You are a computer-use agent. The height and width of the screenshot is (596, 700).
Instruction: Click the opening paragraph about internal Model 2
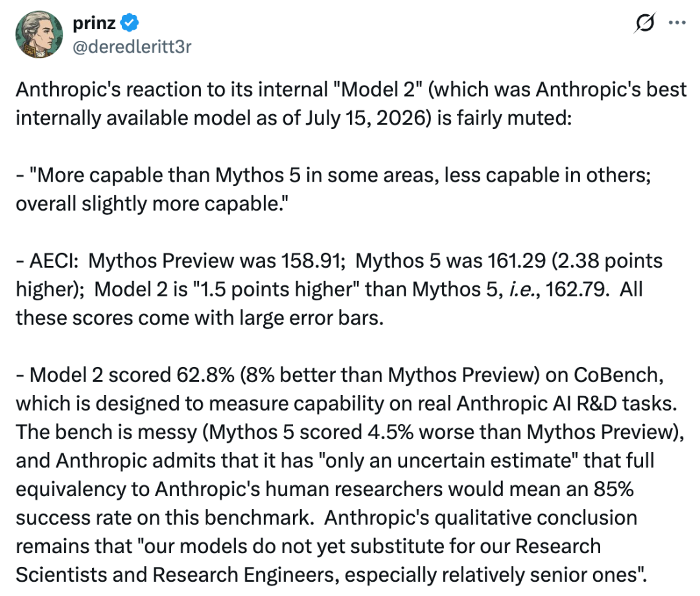(x=351, y=104)
